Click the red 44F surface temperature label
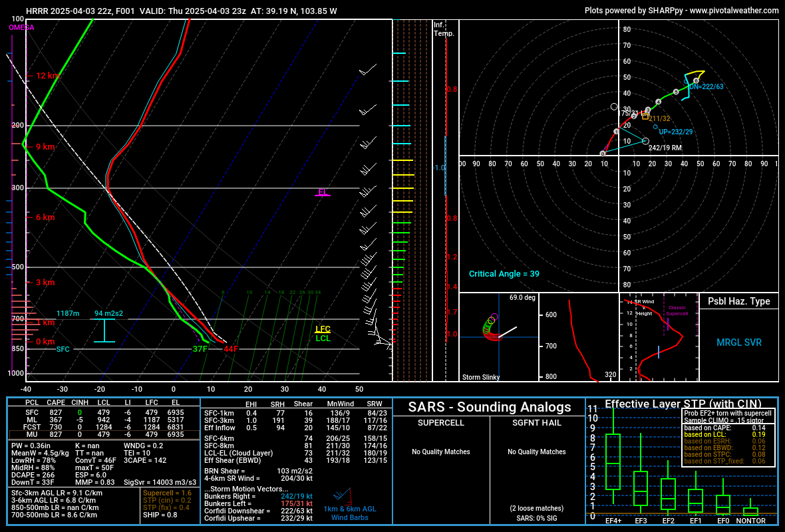This screenshot has width=785, height=532. (231, 349)
